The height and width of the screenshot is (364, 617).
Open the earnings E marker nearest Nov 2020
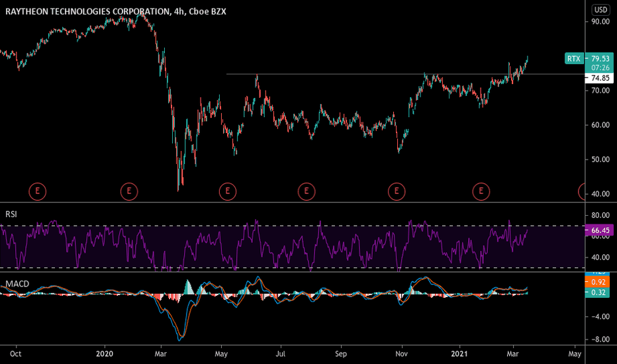coord(397,192)
